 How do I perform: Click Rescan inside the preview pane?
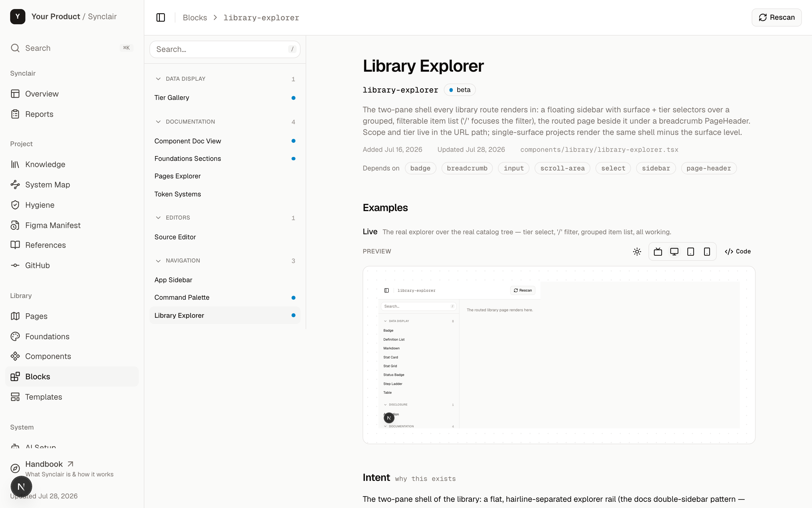[x=523, y=291]
